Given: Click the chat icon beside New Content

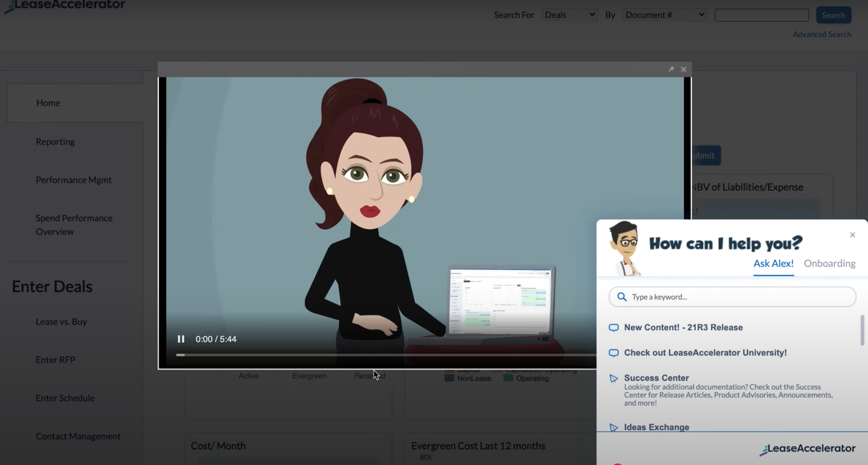Looking at the screenshot, I should point(614,328).
